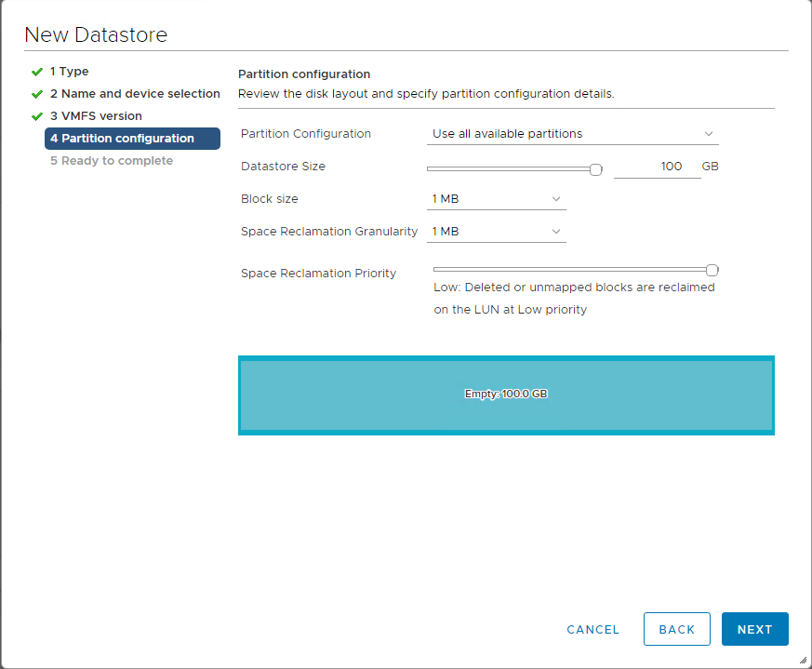Click the Datastore Size GB input field

[658, 167]
